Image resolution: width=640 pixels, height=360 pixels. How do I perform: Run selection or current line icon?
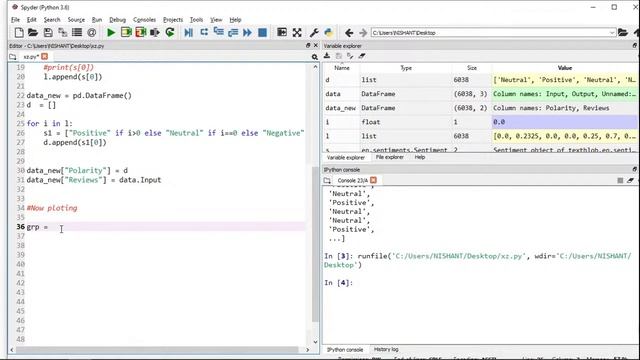tap(155, 33)
